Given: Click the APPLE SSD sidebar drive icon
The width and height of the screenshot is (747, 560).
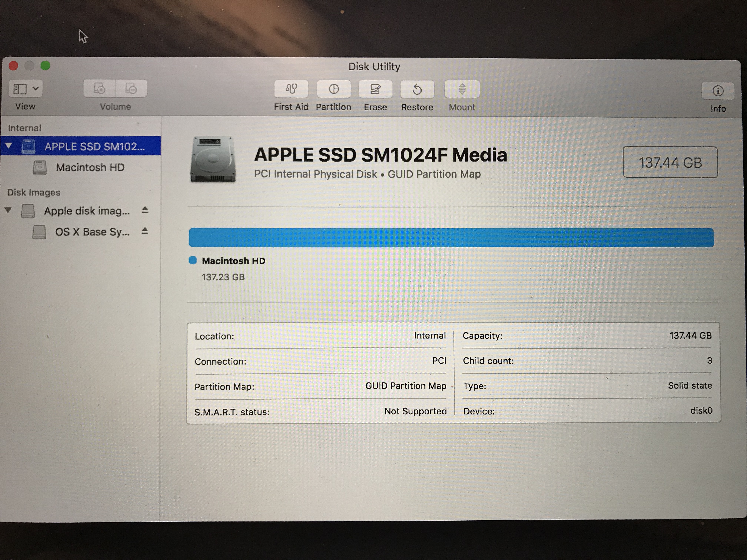Looking at the screenshot, I should pos(28,146).
